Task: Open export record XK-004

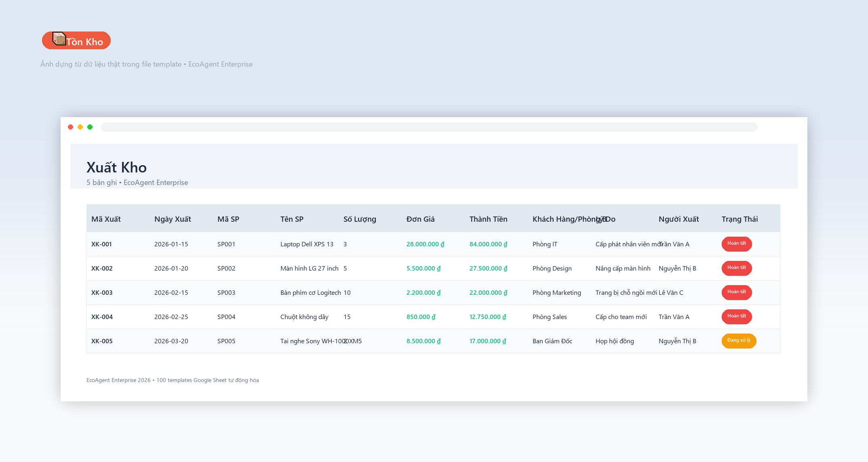Action: 102,317
